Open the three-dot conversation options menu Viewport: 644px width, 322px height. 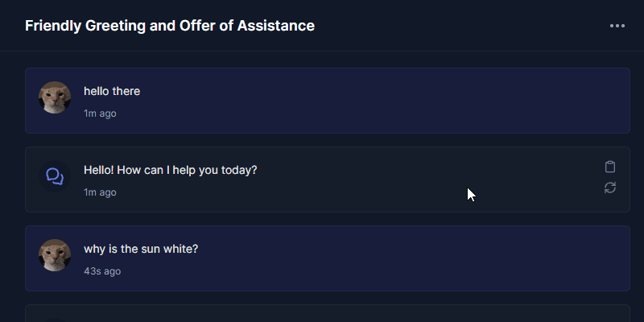(617, 26)
